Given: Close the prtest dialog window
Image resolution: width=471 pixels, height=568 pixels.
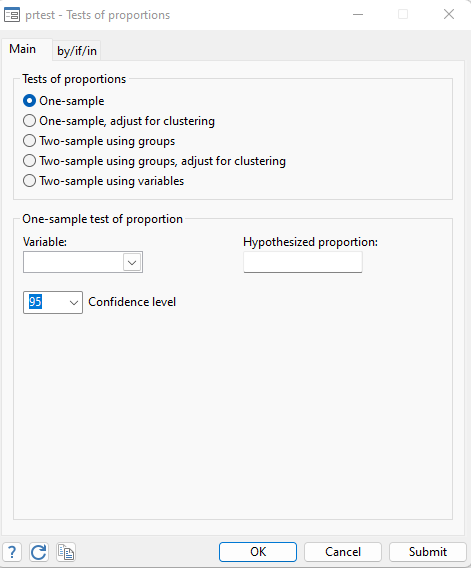Looking at the screenshot, I should click(x=449, y=14).
